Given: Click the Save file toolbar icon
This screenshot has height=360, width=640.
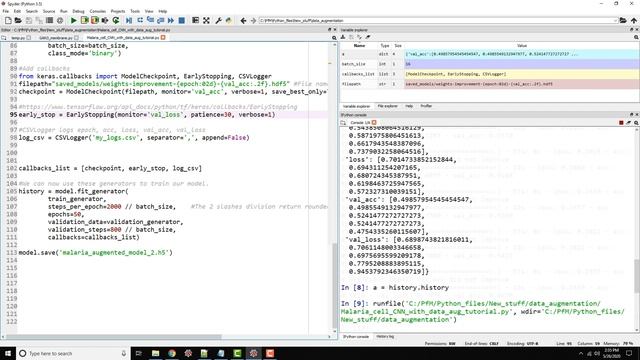Looking at the screenshot, I should tap(29, 20).
